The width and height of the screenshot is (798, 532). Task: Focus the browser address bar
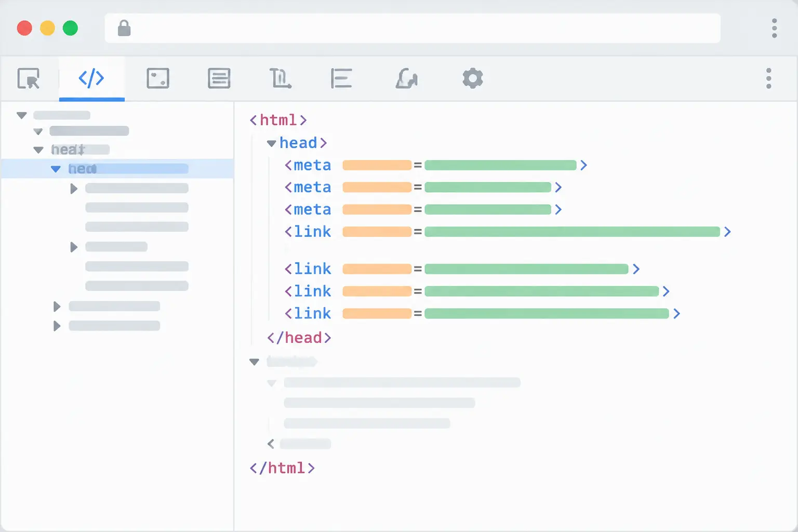coord(413,28)
